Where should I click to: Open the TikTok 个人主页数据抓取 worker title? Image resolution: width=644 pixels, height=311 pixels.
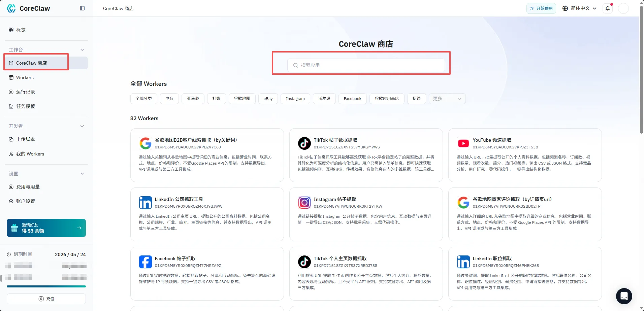[340, 258]
